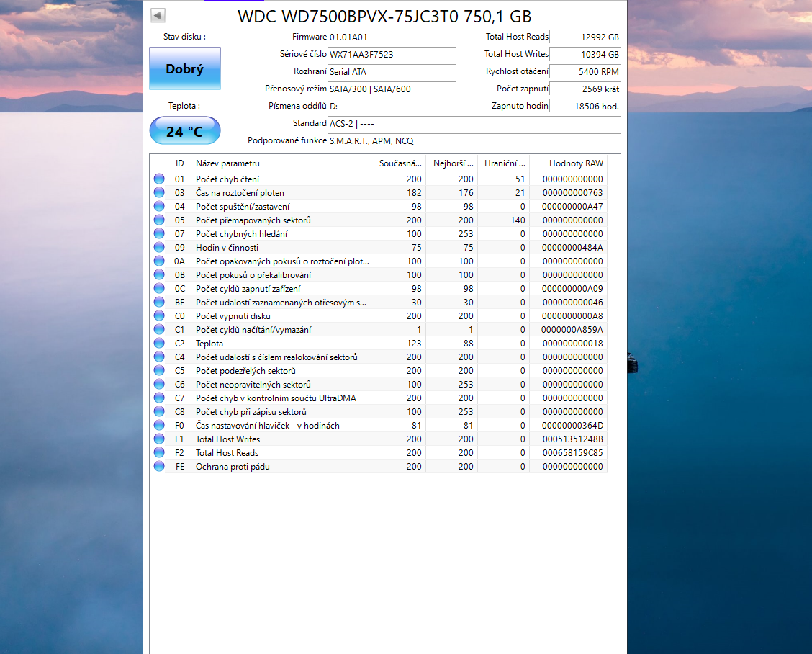
Task: Click the status icon next to Teplota attribute
Action: tap(158, 343)
